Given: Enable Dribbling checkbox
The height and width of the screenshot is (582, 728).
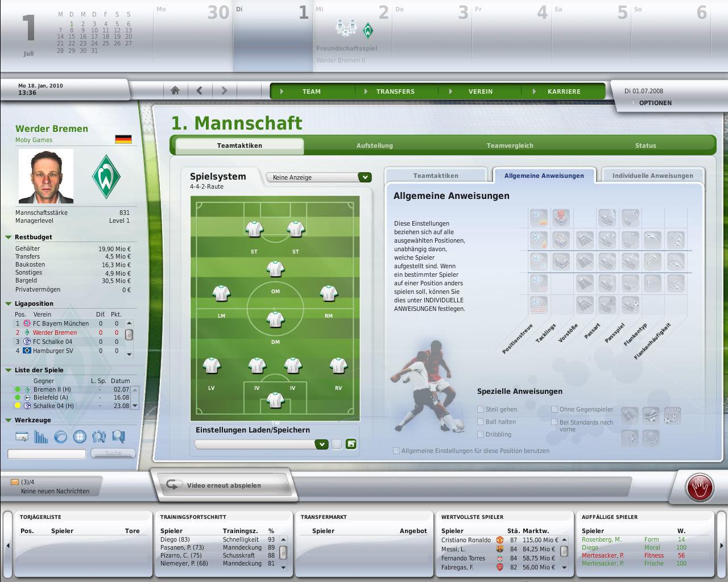Looking at the screenshot, I should [x=481, y=434].
